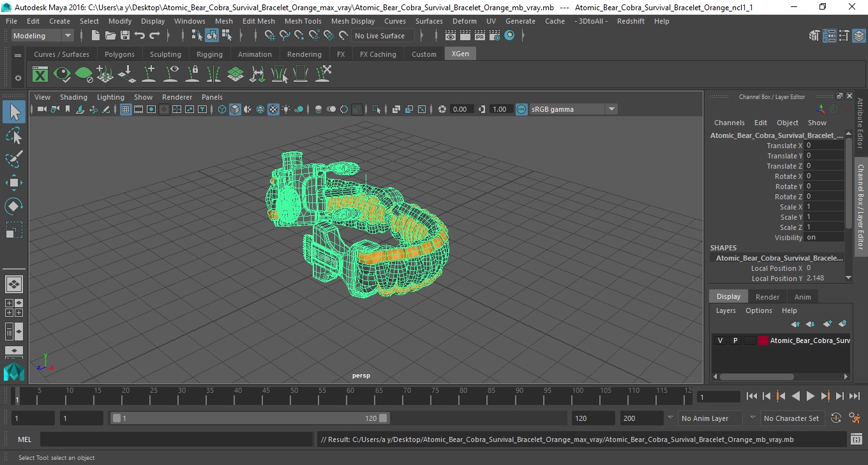Click the select camera icon in viewport
The width and height of the screenshot is (868, 465).
[41, 109]
